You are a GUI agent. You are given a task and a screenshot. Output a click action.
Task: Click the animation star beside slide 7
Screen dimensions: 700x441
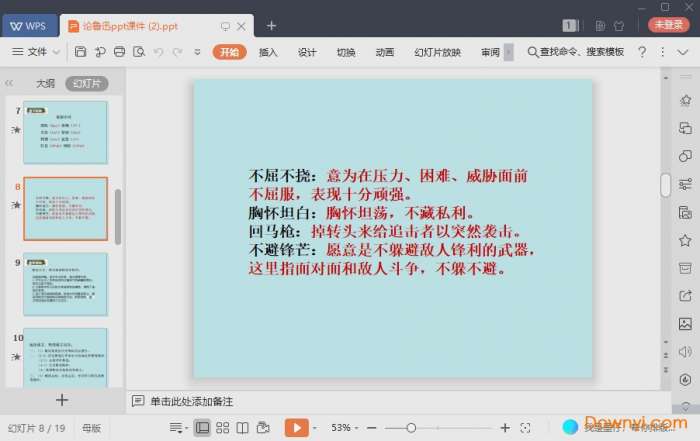click(16, 129)
